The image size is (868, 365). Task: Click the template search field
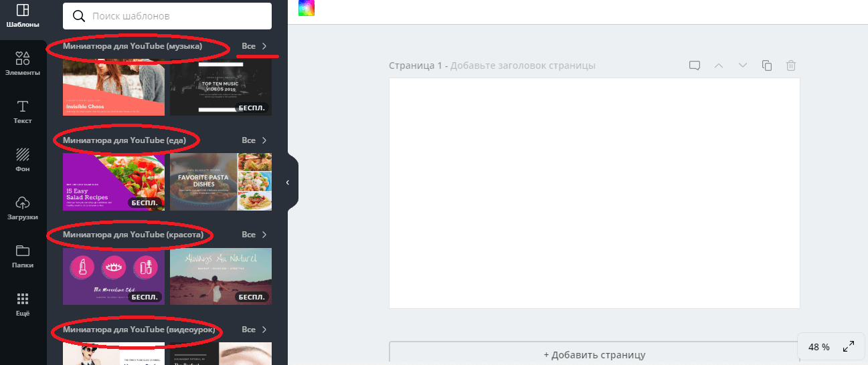pos(167,15)
